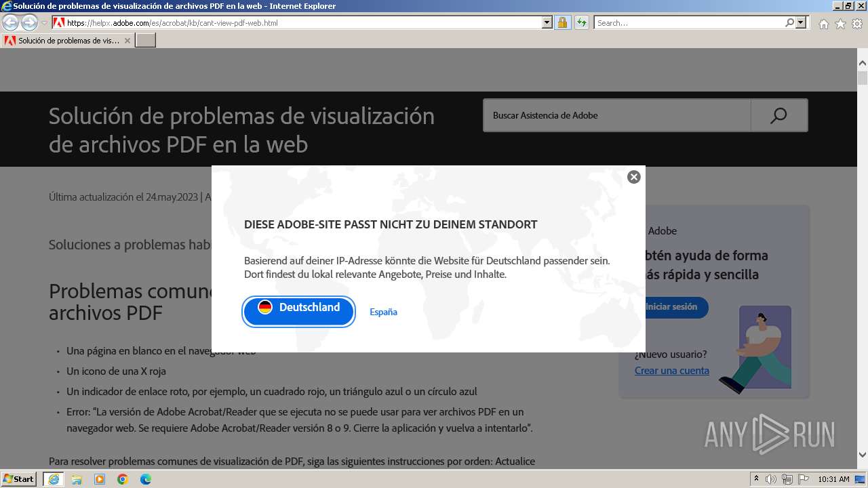
Task: Select the 'Solución de problemas de vis...' tab
Action: point(68,41)
